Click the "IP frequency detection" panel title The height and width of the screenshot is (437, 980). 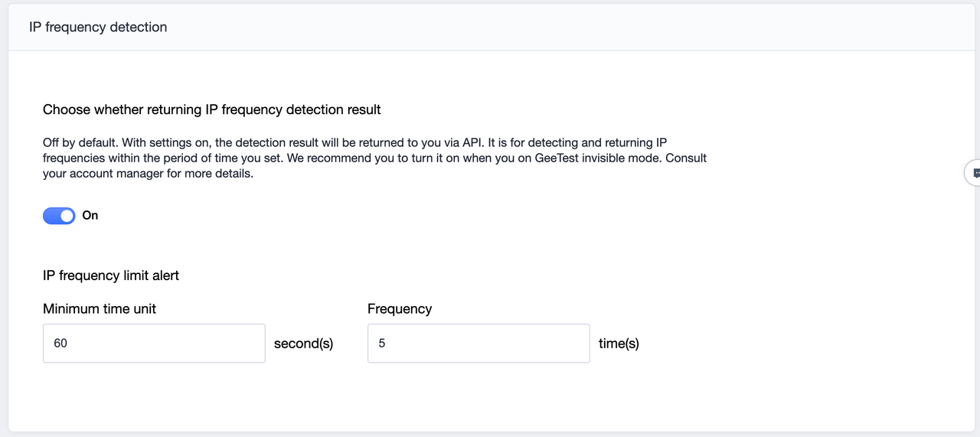pyautogui.click(x=98, y=28)
